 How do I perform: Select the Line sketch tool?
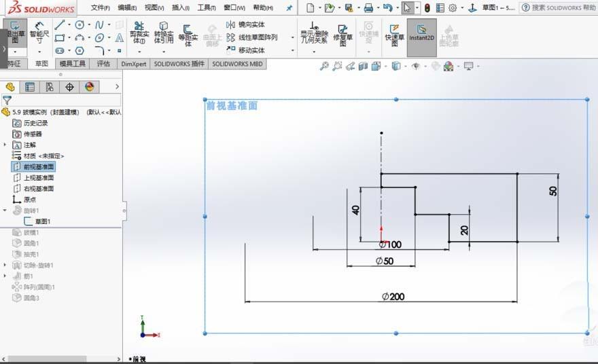click(60, 24)
